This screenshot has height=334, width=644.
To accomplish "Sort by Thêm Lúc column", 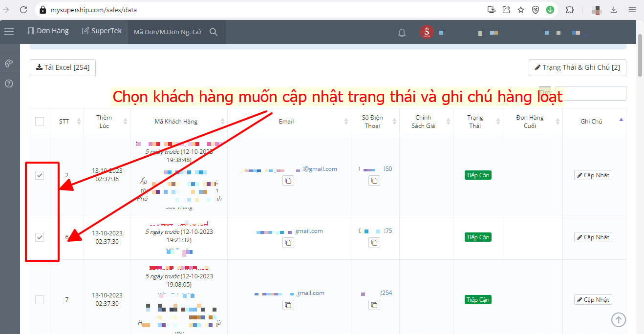I will click(x=107, y=122).
